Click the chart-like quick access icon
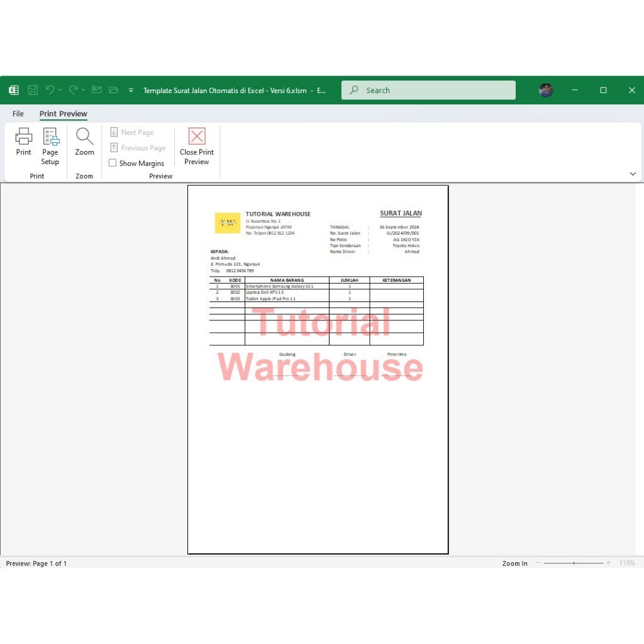Image resolution: width=644 pixels, height=644 pixels. pyautogui.click(x=96, y=89)
